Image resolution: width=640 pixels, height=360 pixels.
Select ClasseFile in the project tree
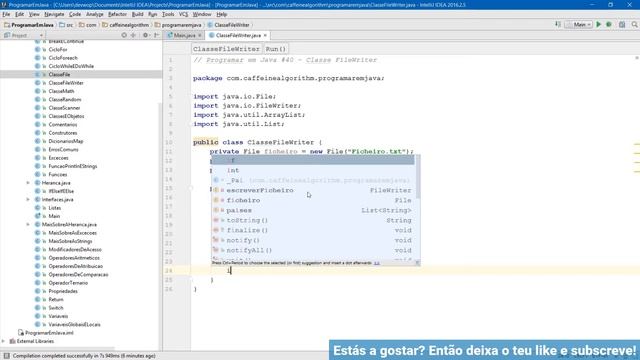tap(59, 75)
